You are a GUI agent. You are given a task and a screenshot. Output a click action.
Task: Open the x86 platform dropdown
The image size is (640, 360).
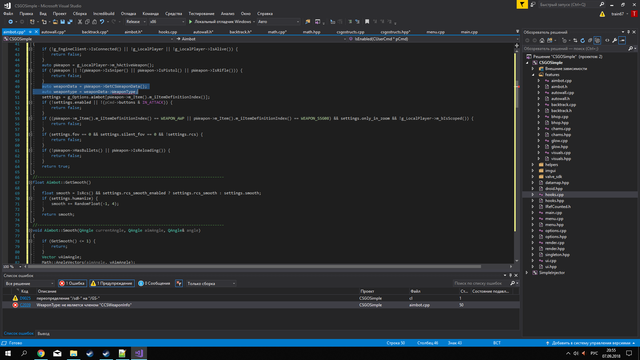coord(167,22)
